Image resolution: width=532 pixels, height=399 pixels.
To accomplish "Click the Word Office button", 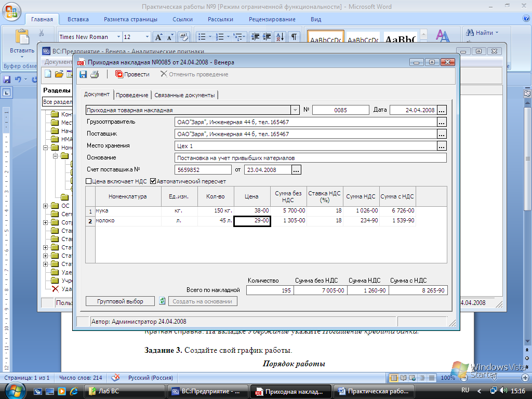I will click(11, 11).
